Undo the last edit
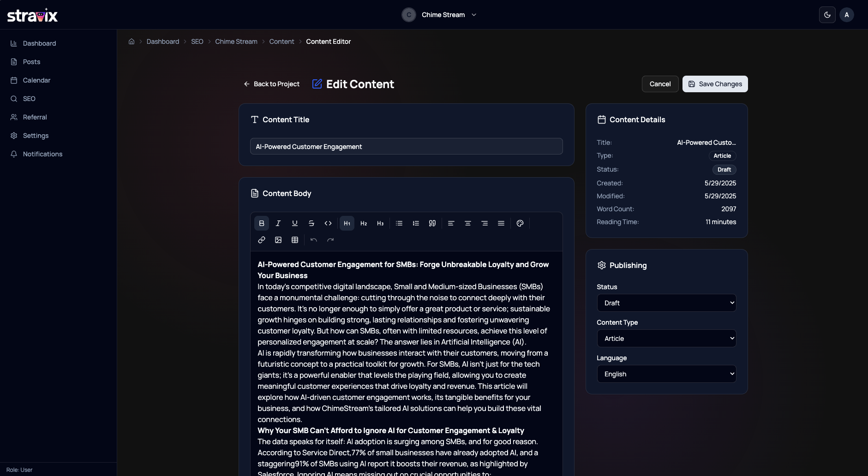This screenshot has height=476, width=868. click(314, 240)
